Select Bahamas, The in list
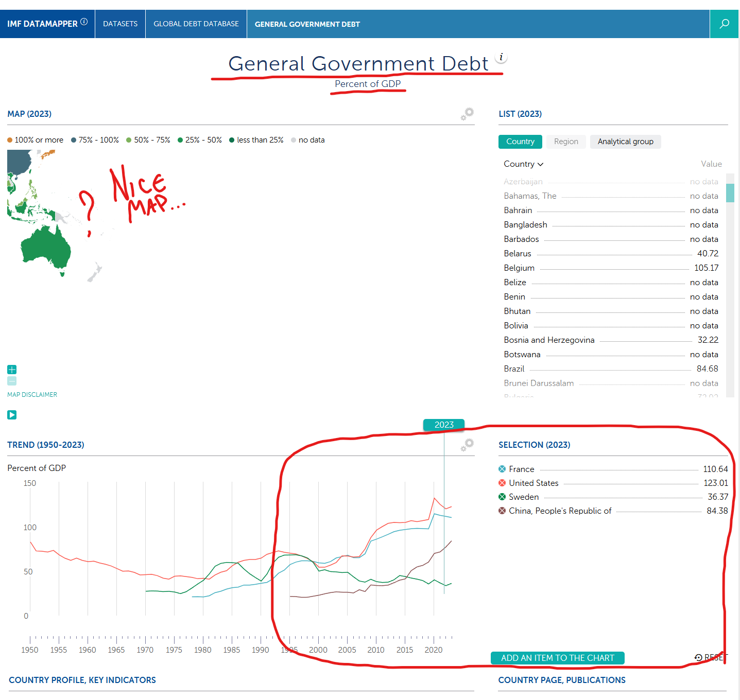This screenshot has width=740, height=700. [x=611, y=196]
